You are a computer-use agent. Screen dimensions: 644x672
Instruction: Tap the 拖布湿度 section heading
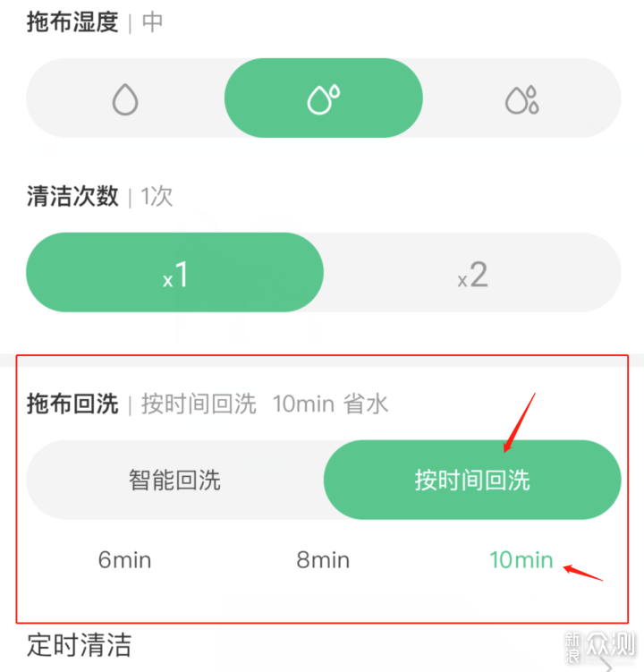point(72,21)
